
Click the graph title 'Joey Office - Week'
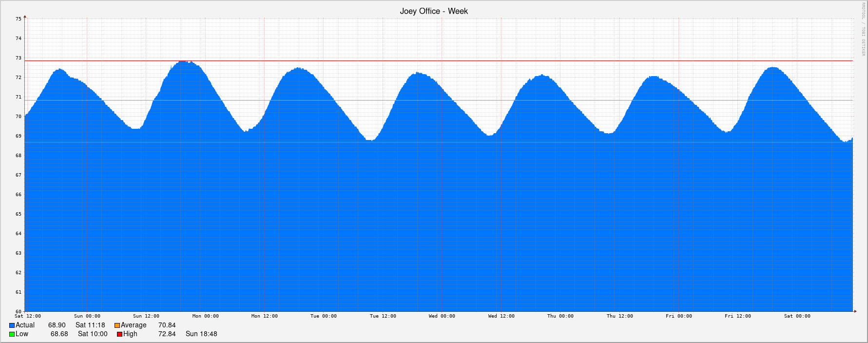(x=433, y=11)
